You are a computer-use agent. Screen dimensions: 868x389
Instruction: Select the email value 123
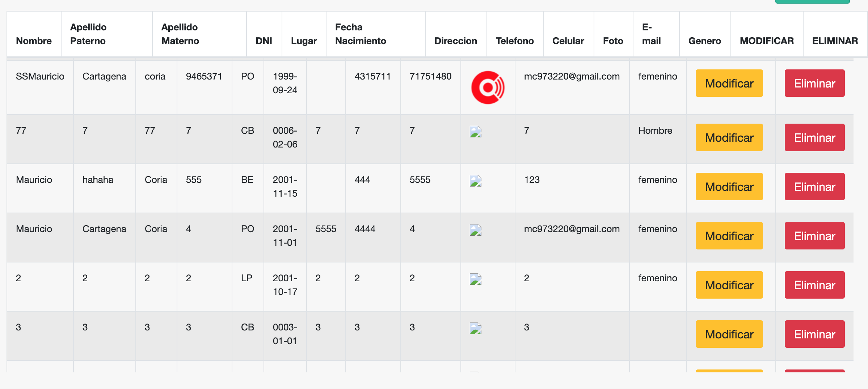[x=532, y=180]
